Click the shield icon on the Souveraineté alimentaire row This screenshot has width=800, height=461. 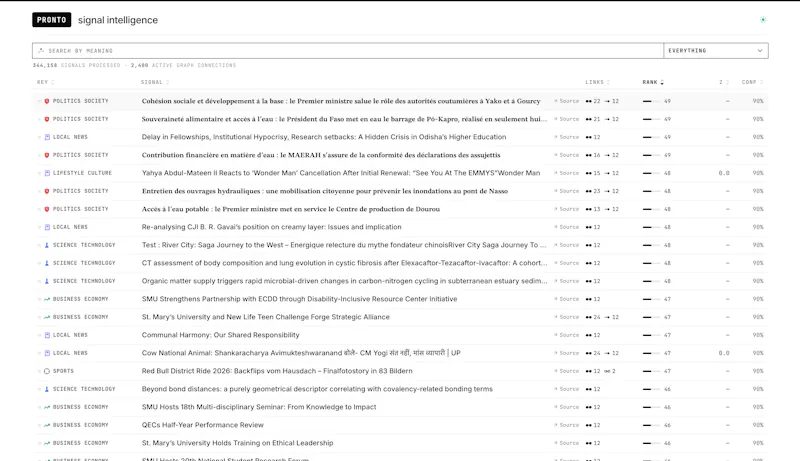point(47,119)
